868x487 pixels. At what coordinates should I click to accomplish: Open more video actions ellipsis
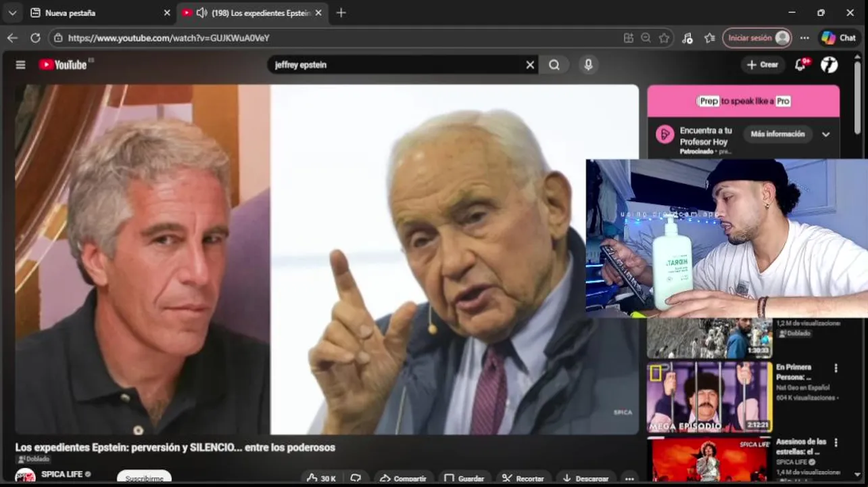[629, 478]
